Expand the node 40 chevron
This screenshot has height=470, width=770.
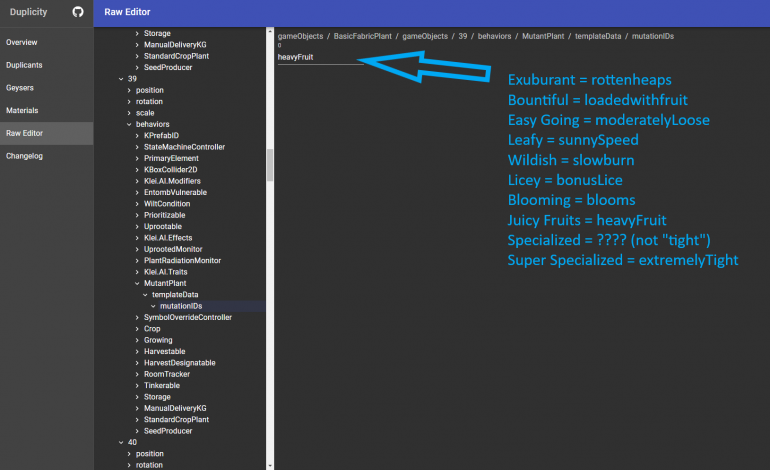(120, 442)
